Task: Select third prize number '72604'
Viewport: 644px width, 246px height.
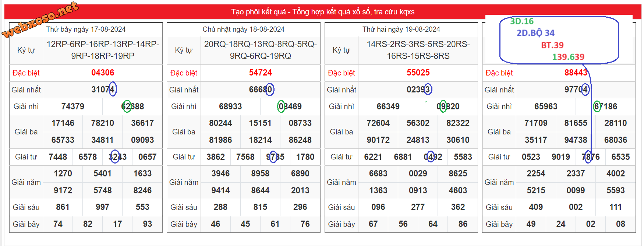Action: click(x=378, y=123)
